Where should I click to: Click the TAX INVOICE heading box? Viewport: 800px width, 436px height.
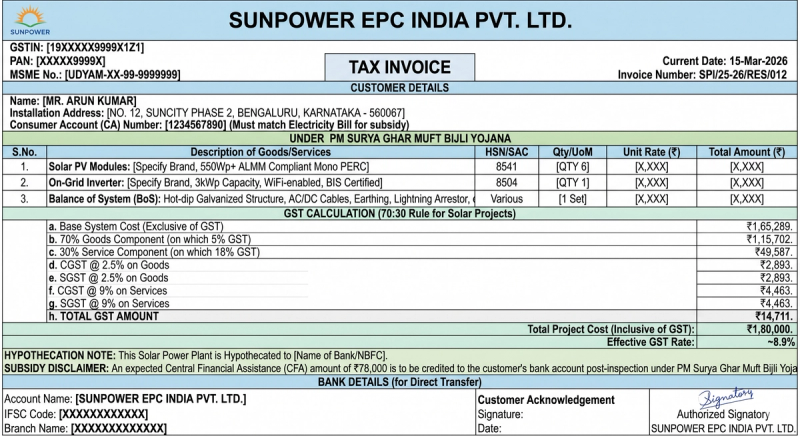(399, 67)
